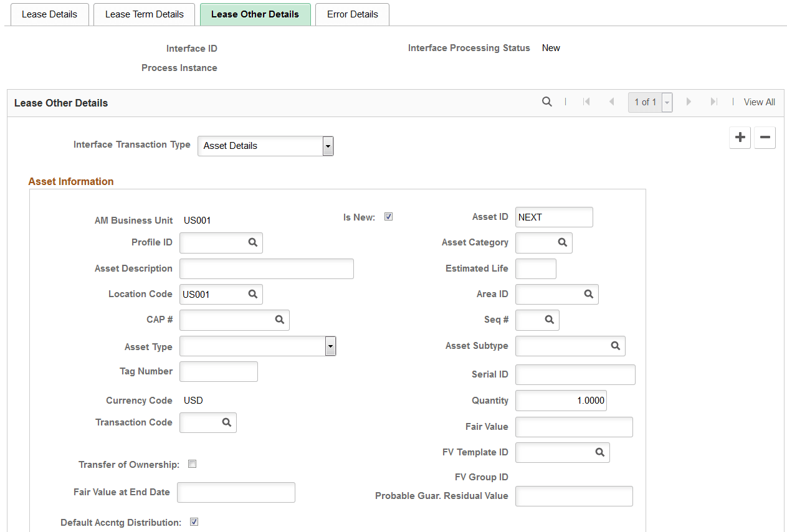The image size is (787, 532).
Task: Open the Asset Category lookup magnifier
Action: [562, 243]
